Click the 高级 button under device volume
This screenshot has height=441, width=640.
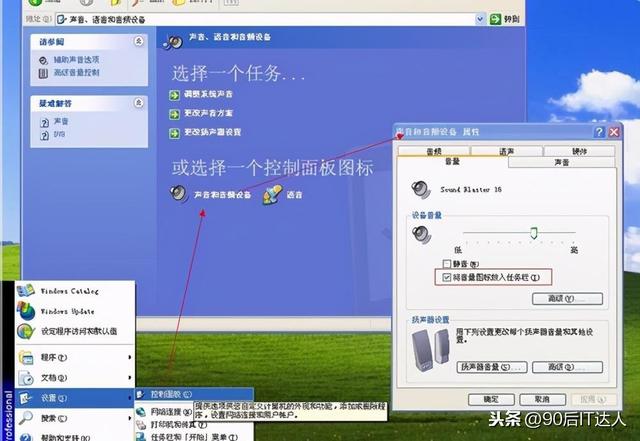coord(567,298)
